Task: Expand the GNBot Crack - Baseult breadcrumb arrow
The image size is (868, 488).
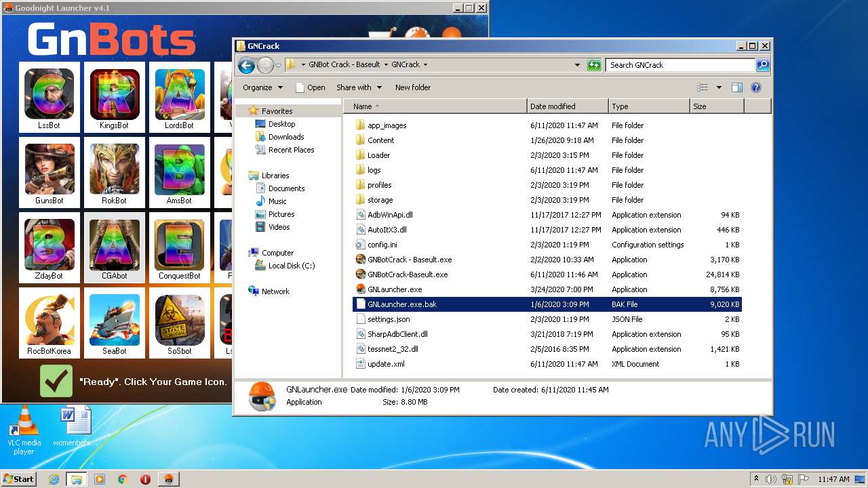Action: pyautogui.click(x=386, y=65)
